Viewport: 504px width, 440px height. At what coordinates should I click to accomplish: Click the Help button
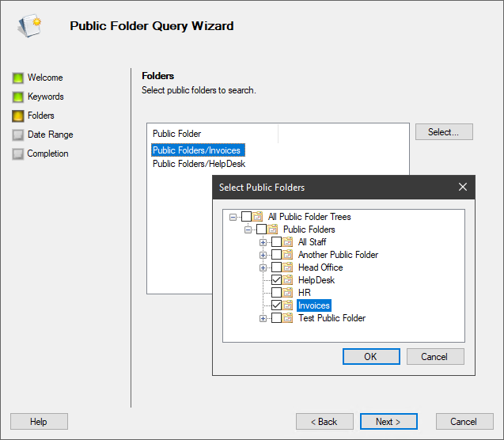tap(39, 421)
